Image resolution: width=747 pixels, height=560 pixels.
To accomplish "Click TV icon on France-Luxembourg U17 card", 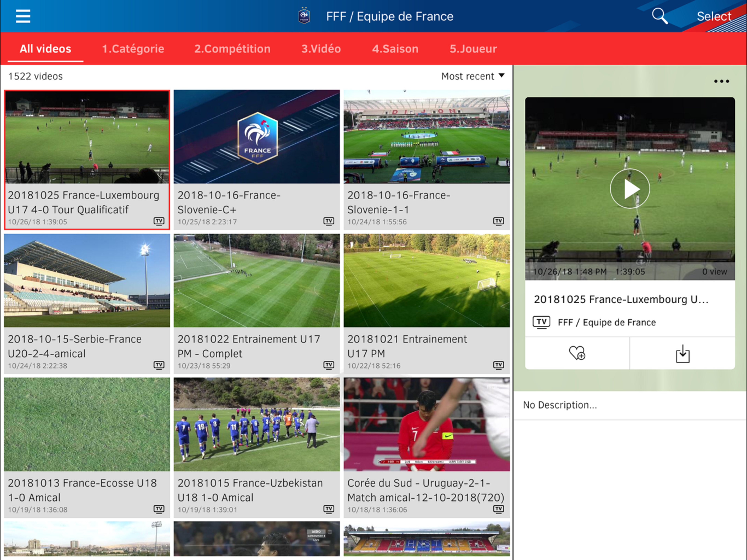I will click(159, 221).
